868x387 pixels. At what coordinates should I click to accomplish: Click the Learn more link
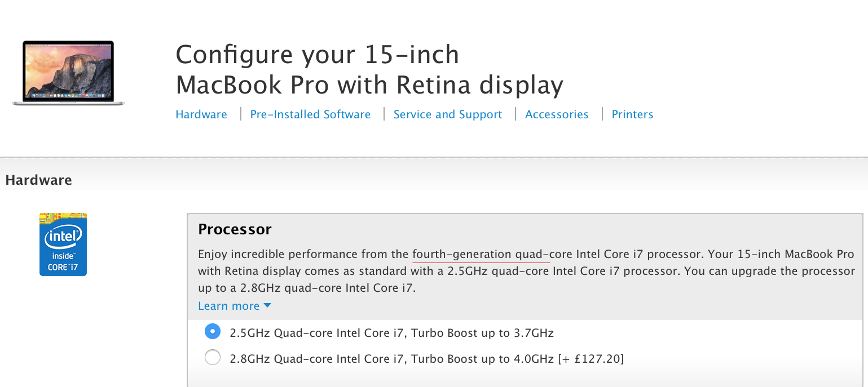click(x=229, y=306)
